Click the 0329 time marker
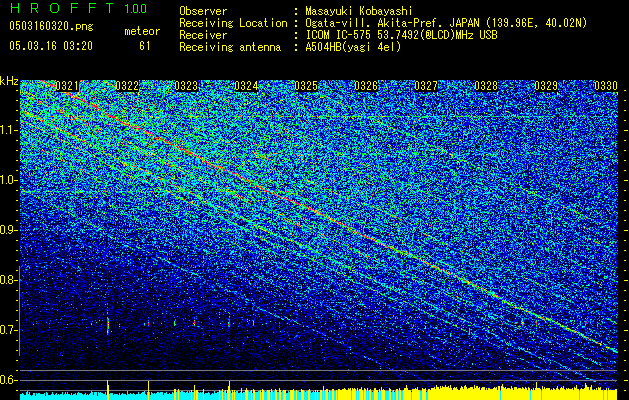629x400 pixels. pos(546,86)
